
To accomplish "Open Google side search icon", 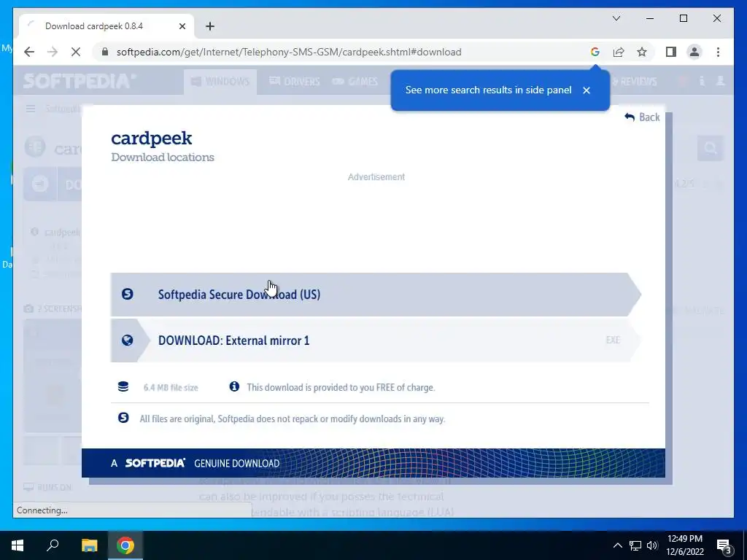I will pos(595,52).
